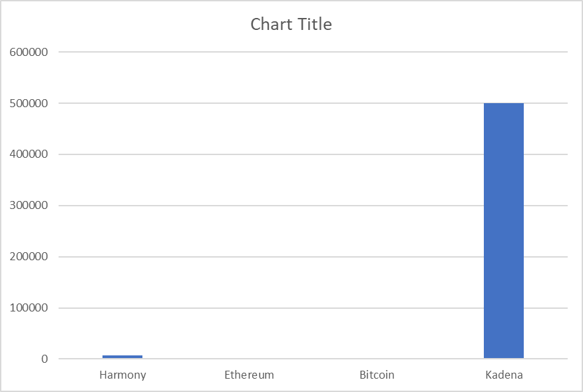Select the Chart Title text
Image resolution: width=583 pixels, height=392 pixels.
(x=291, y=25)
